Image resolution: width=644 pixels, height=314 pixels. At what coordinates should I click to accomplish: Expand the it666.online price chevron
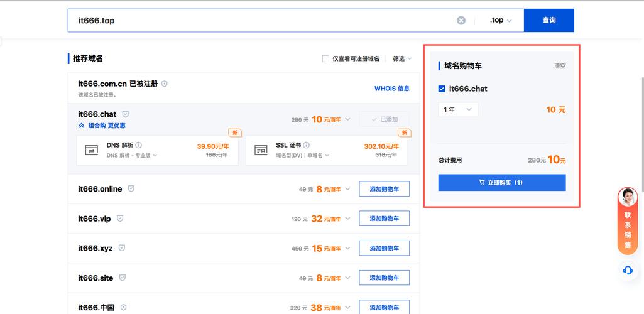pos(347,189)
